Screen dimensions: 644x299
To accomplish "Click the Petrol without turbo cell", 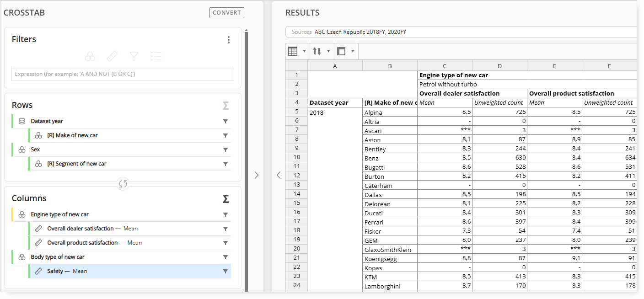I will (x=527, y=85).
